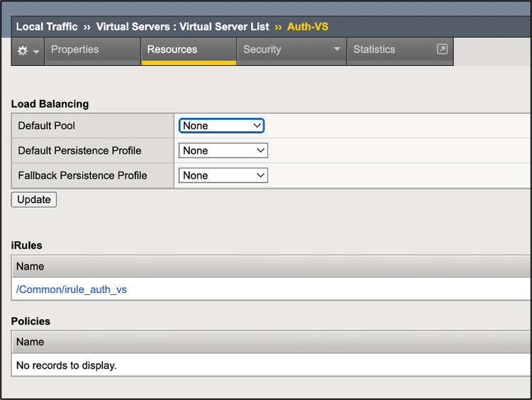Open the arrow beside the gear icon
The height and width of the screenshot is (400, 532).
[x=35, y=52]
